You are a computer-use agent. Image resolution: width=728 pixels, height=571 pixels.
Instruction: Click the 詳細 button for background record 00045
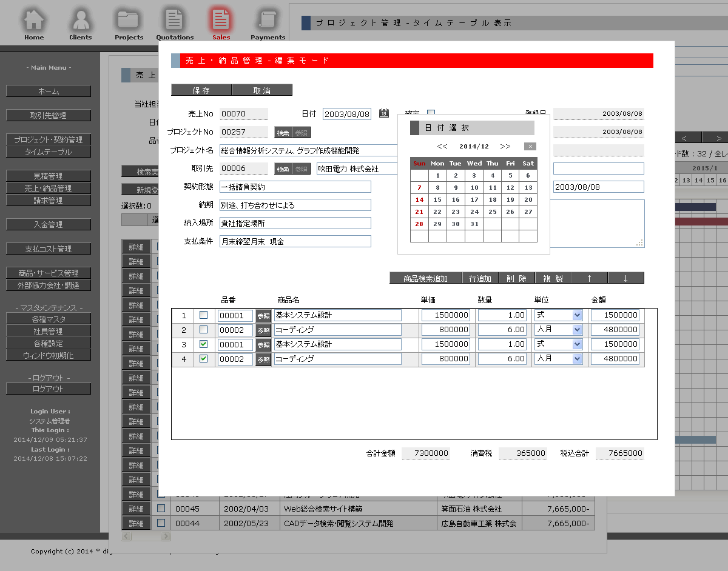[136, 509]
